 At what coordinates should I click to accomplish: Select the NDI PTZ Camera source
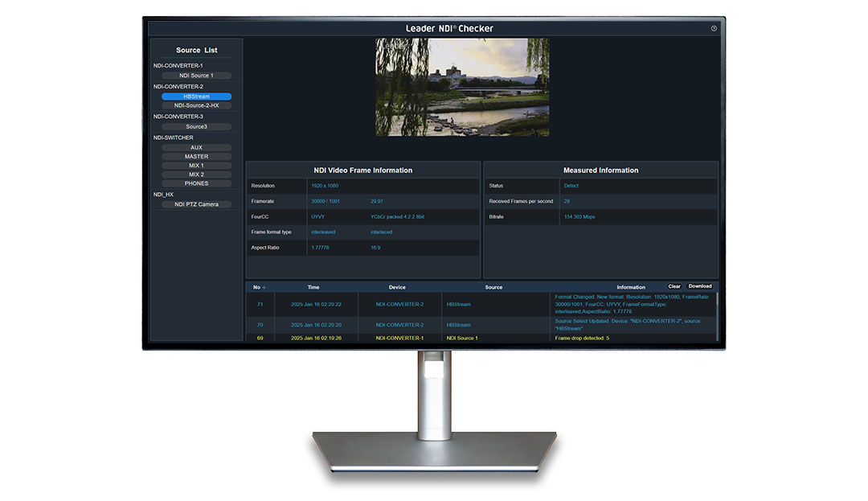coord(196,204)
